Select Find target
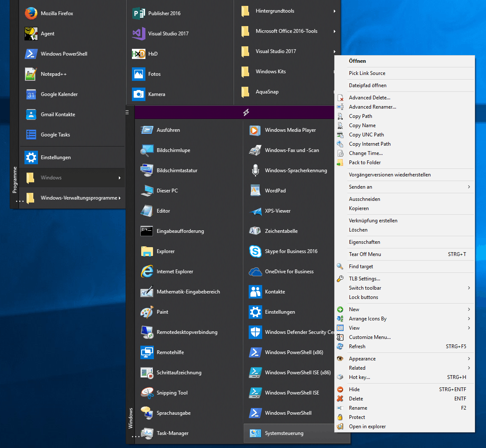 tap(405, 266)
